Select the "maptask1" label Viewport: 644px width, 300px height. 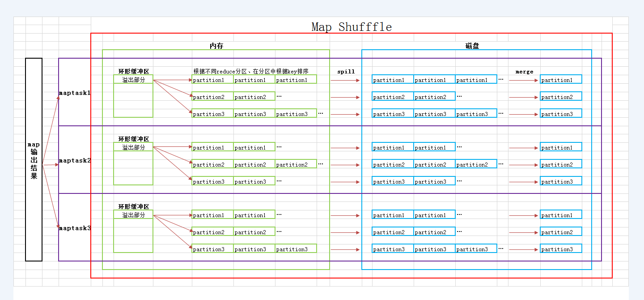[x=75, y=93]
